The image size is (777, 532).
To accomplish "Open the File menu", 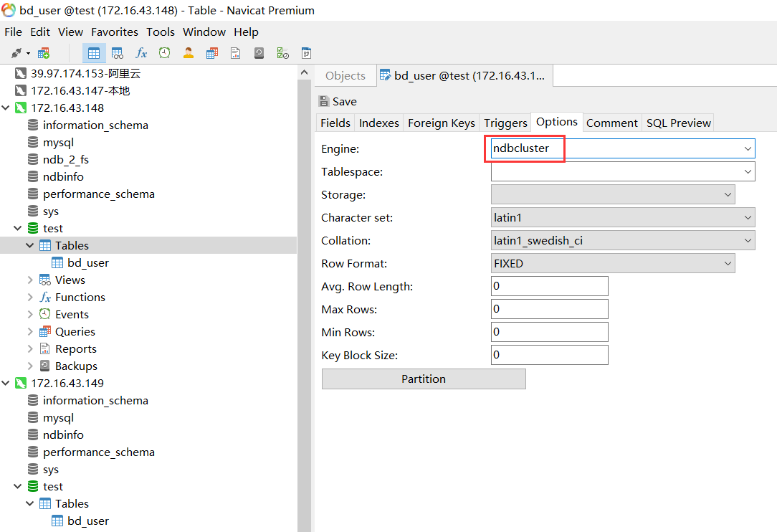I will click(x=14, y=32).
